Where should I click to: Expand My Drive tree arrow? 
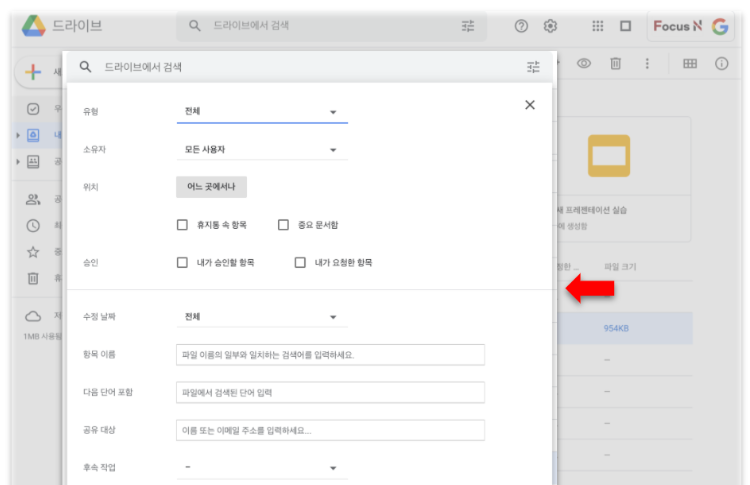pyautogui.click(x=18, y=135)
